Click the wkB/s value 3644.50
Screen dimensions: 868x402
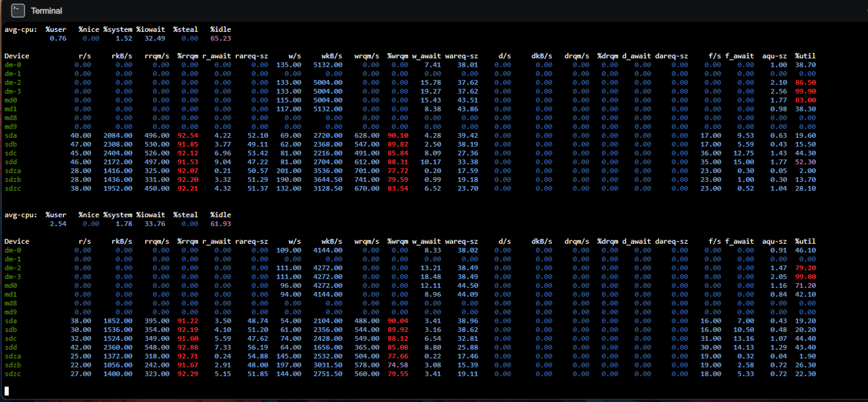click(328, 180)
